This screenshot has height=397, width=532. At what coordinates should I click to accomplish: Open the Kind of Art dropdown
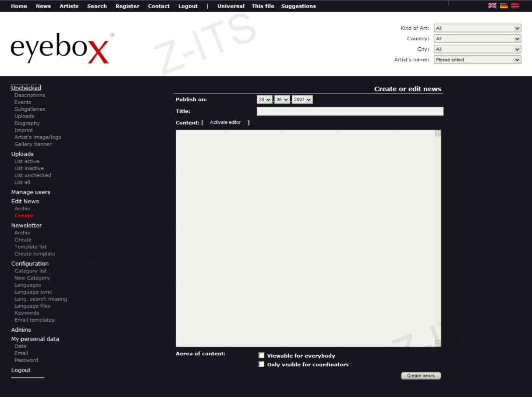(477, 28)
